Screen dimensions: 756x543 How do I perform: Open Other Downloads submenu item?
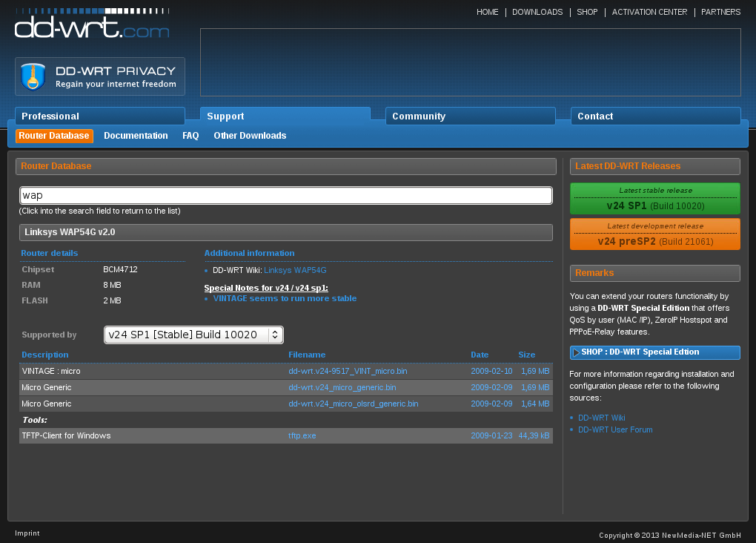(x=250, y=136)
